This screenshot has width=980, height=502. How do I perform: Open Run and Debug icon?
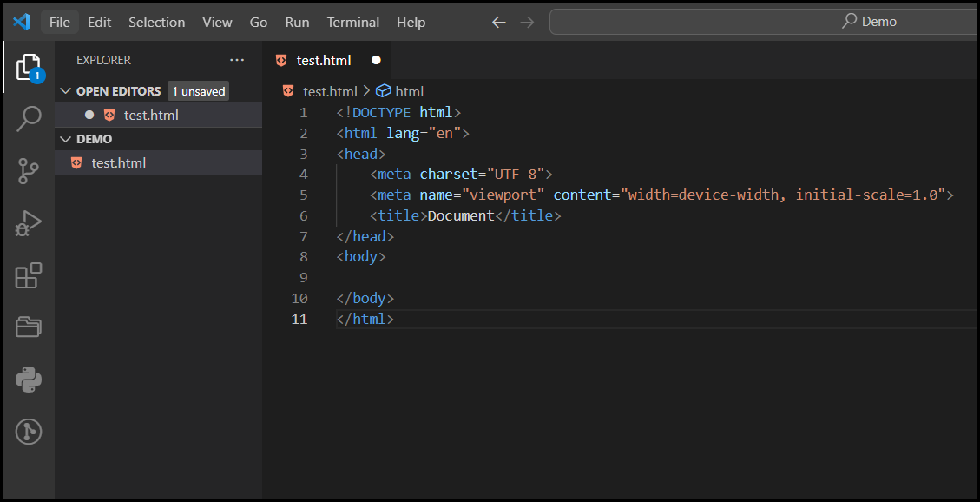27,223
